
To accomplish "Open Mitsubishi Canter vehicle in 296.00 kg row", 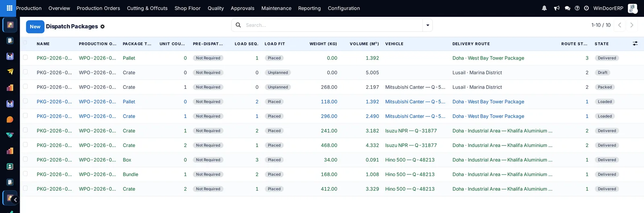I will [415, 116].
